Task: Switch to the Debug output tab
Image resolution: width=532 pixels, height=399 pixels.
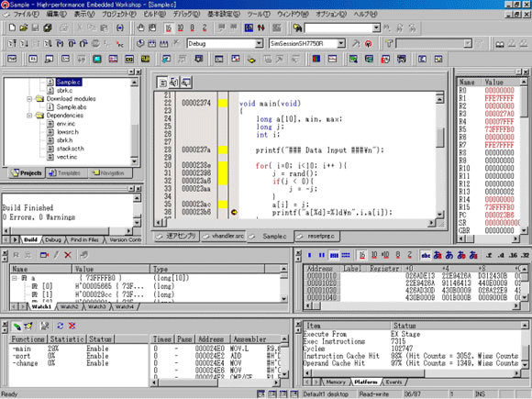Action: coord(53,239)
